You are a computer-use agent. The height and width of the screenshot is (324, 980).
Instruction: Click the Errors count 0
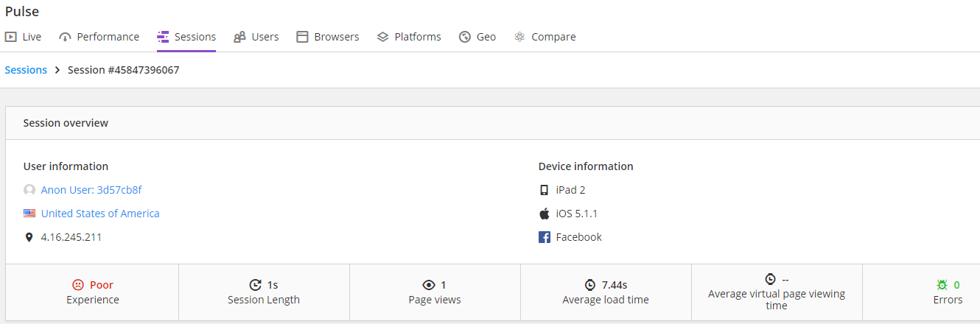[x=956, y=285]
